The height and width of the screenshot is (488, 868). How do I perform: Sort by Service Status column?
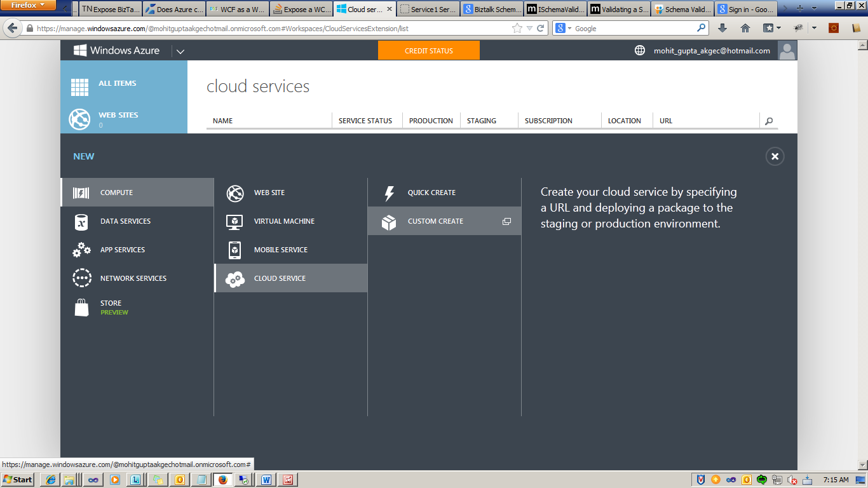coord(365,121)
